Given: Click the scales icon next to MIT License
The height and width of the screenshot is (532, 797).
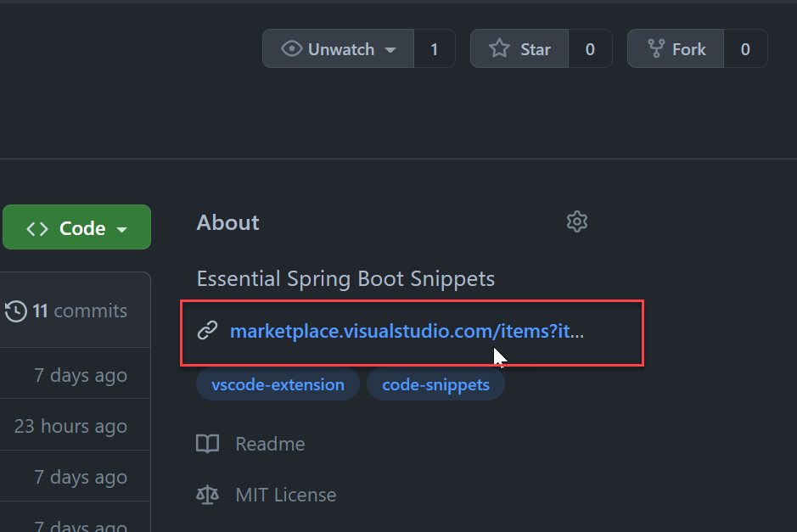Looking at the screenshot, I should (207, 495).
